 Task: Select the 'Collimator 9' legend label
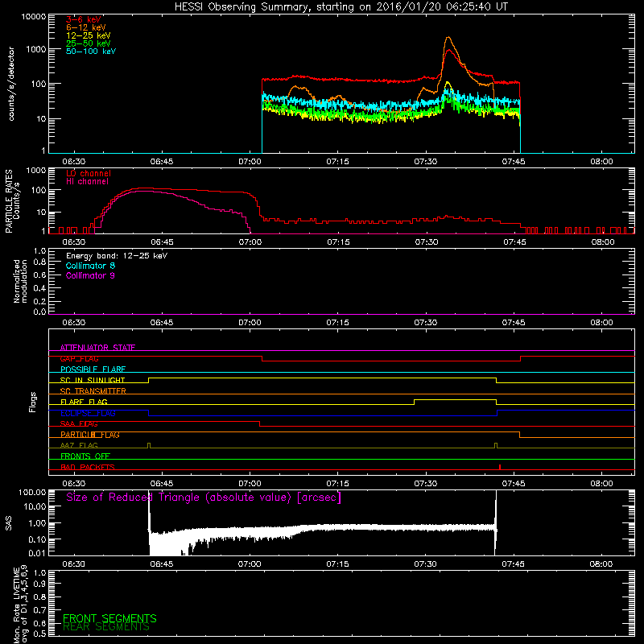tap(90, 275)
